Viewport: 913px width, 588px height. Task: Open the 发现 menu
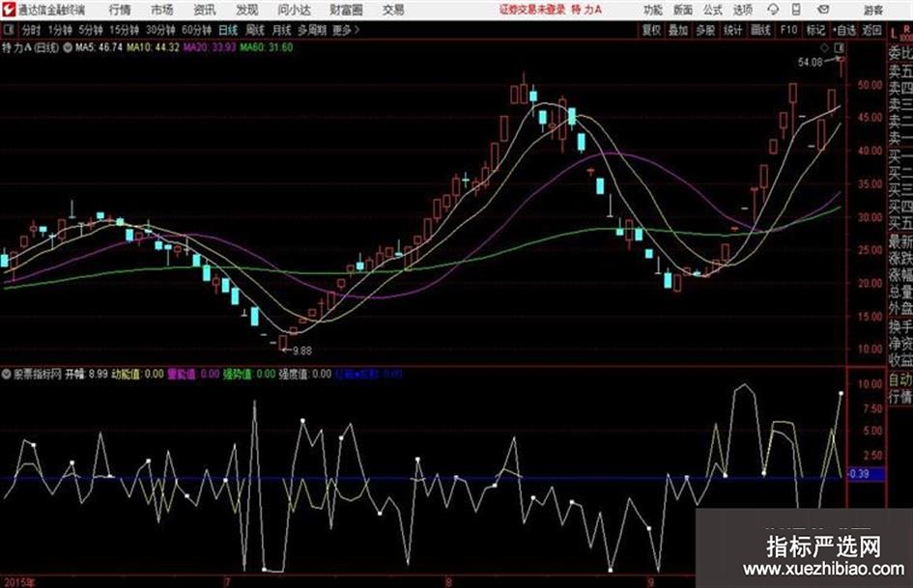coord(247,10)
